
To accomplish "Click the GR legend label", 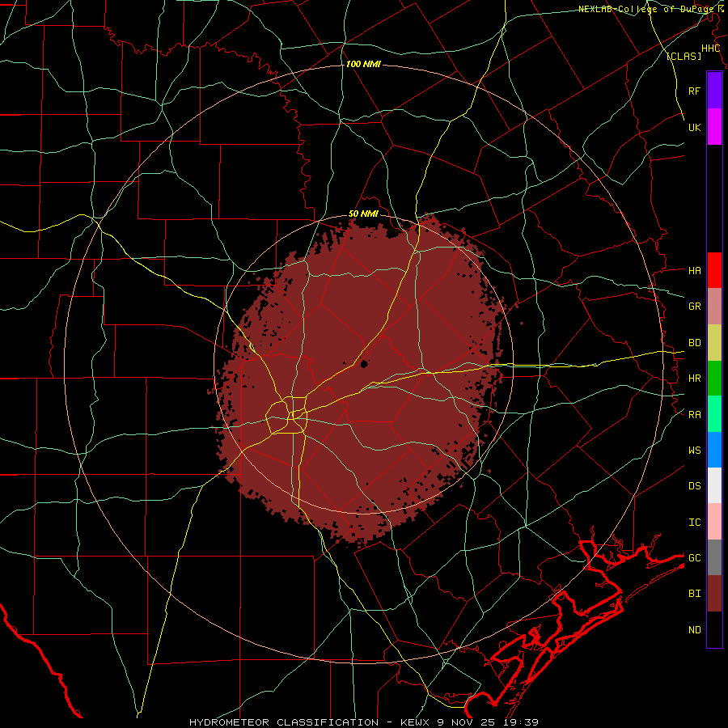I will click(694, 307).
